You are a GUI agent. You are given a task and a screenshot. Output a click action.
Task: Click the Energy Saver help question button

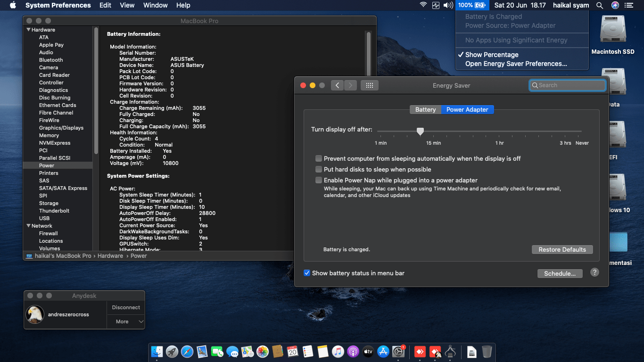tap(594, 272)
